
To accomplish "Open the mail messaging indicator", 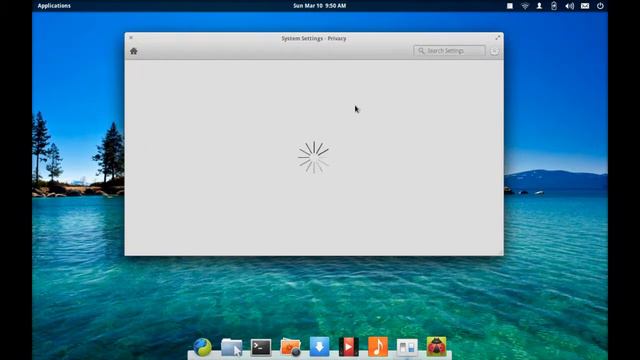I will tap(585, 6).
